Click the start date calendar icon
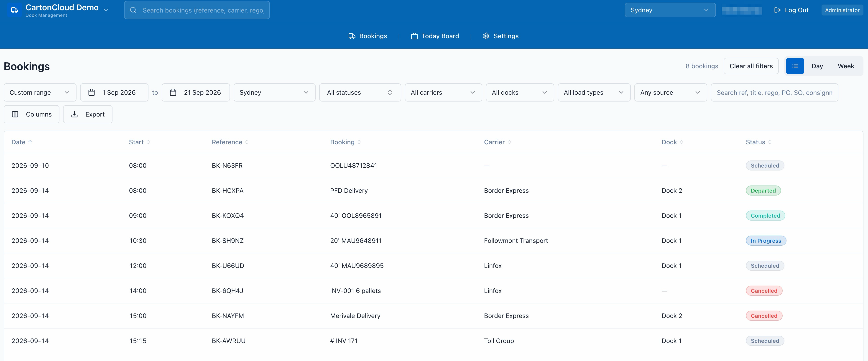The height and width of the screenshot is (361, 868). point(91,92)
